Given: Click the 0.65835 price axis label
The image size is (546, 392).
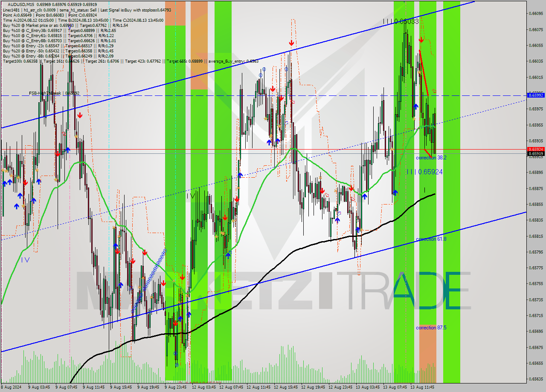Looking at the screenshot, I should [x=536, y=220].
